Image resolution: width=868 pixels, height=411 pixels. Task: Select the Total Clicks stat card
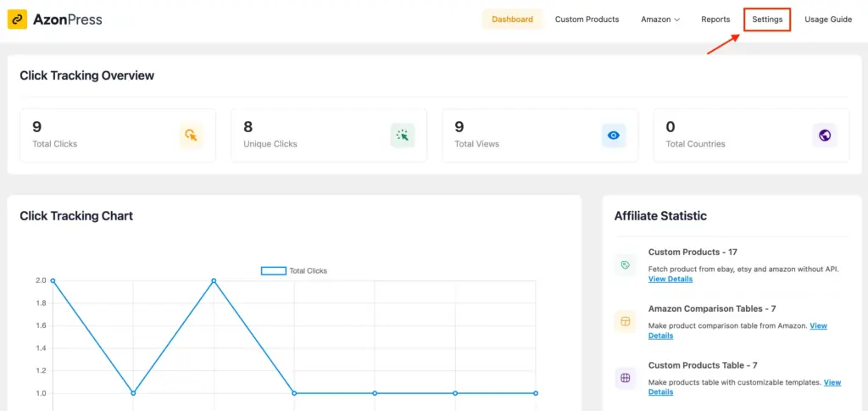(x=118, y=136)
